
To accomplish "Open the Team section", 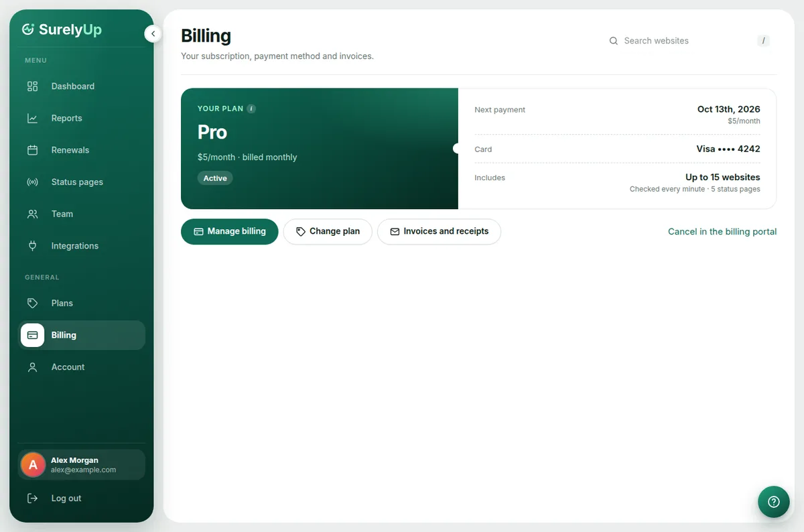I will [x=82, y=214].
